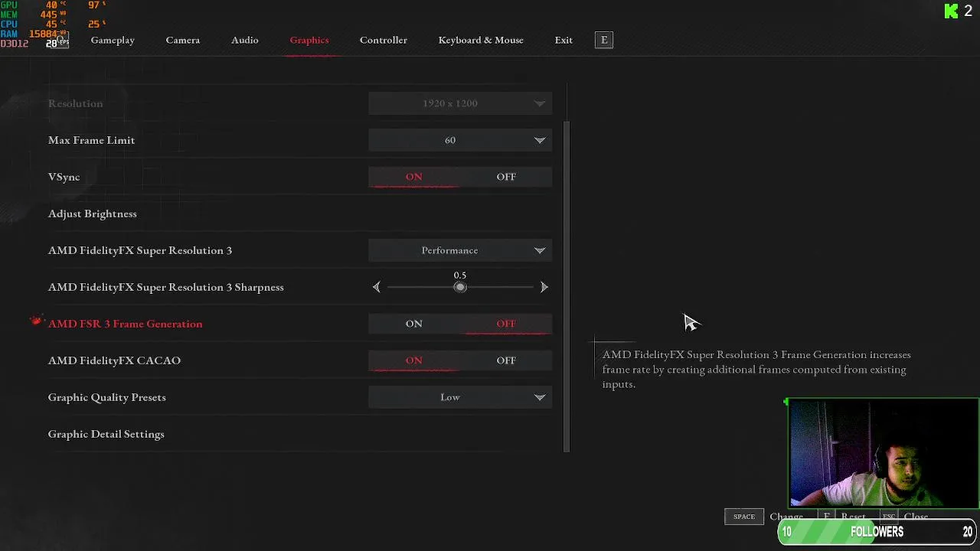Click the Q key hint icon before Gameplay

coord(61,40)
